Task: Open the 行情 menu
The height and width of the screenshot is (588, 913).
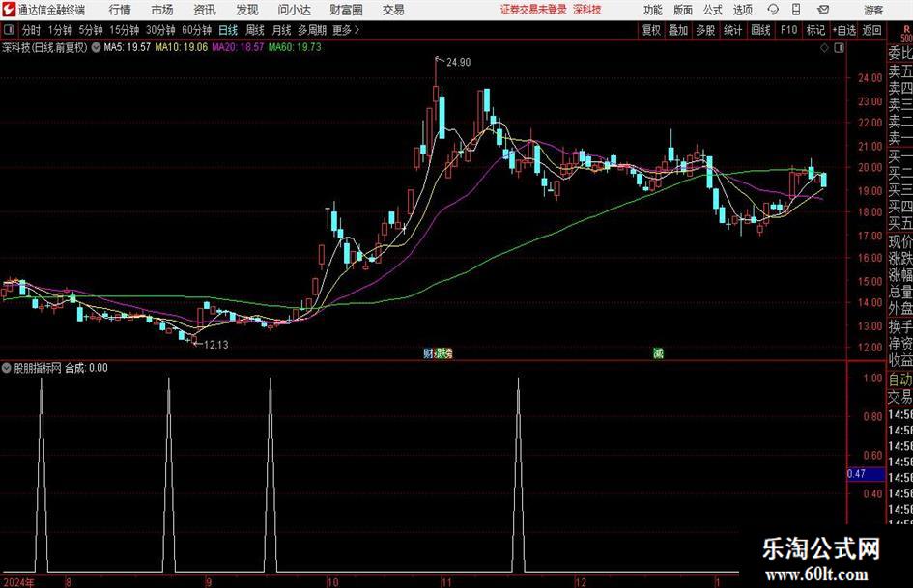Action: 120,10
